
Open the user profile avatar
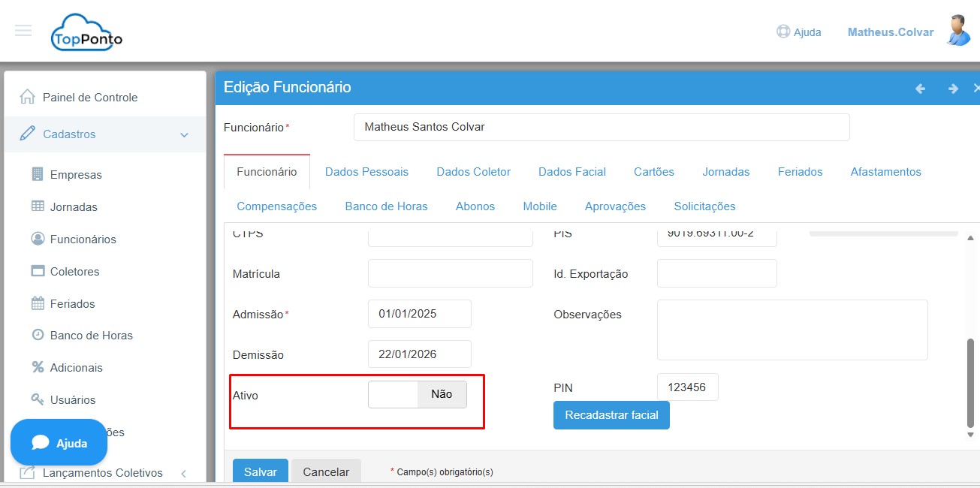pos(958,31)
